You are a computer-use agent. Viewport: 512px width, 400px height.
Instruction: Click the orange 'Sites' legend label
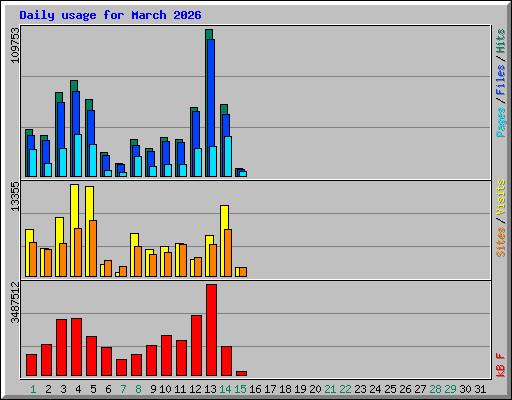pos(501,242)
